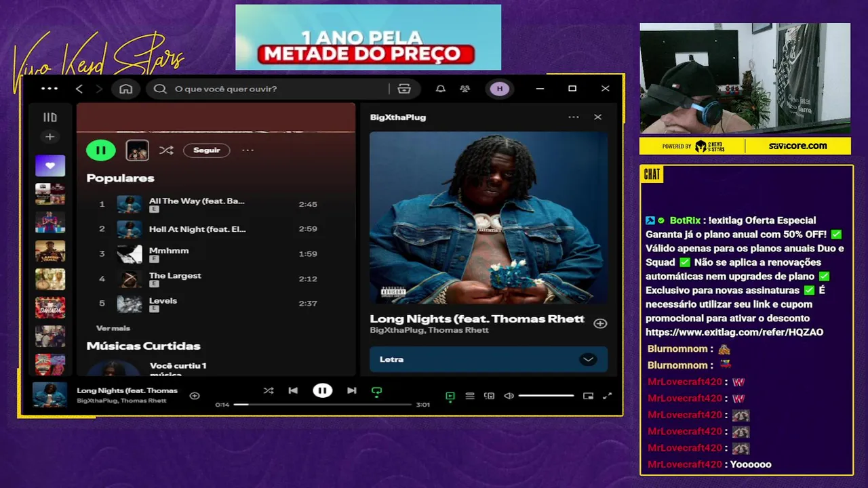Go back with the left arrow
Image resolution: width=868 pixels, height=488 pixels.
point(79,89)
